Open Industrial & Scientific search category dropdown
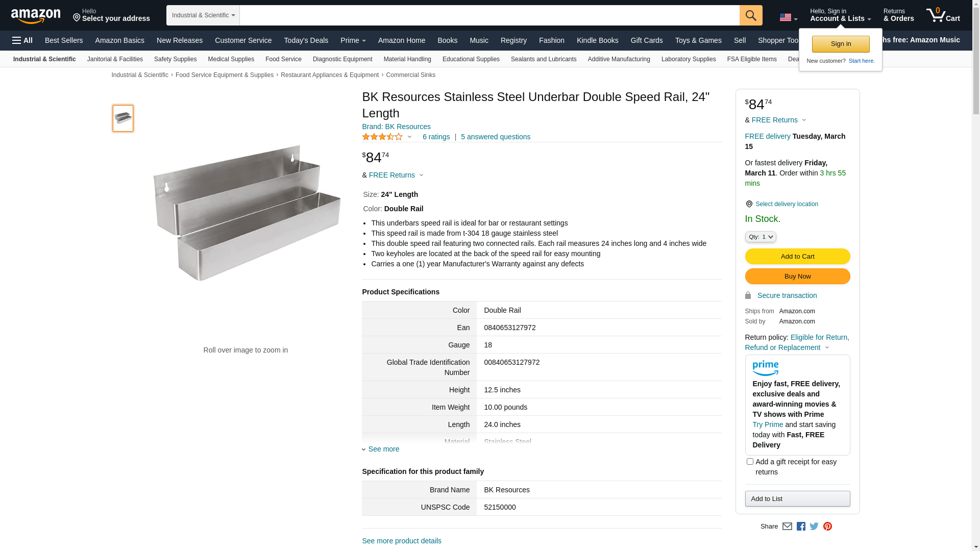980x551 pixels. 203,15
